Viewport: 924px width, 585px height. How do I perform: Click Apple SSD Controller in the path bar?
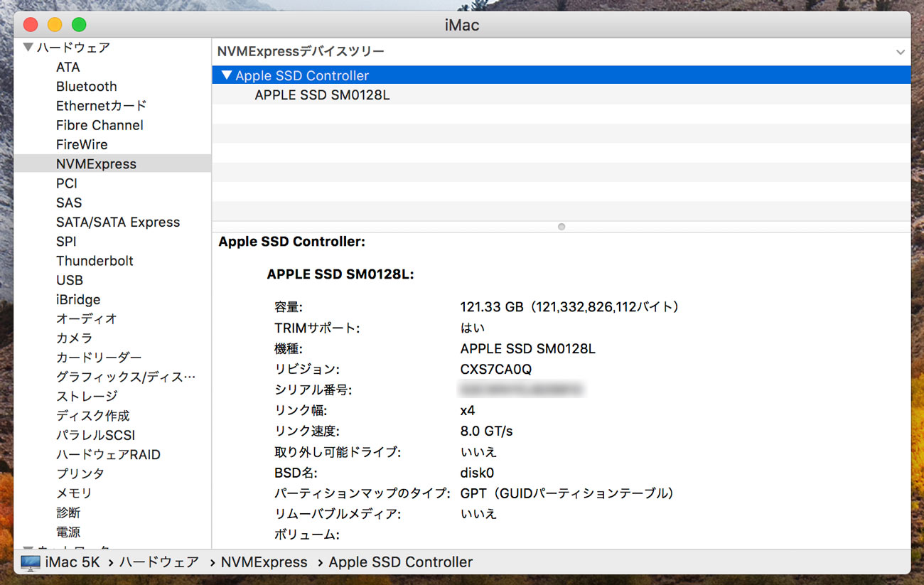click(x=401, y=562)
